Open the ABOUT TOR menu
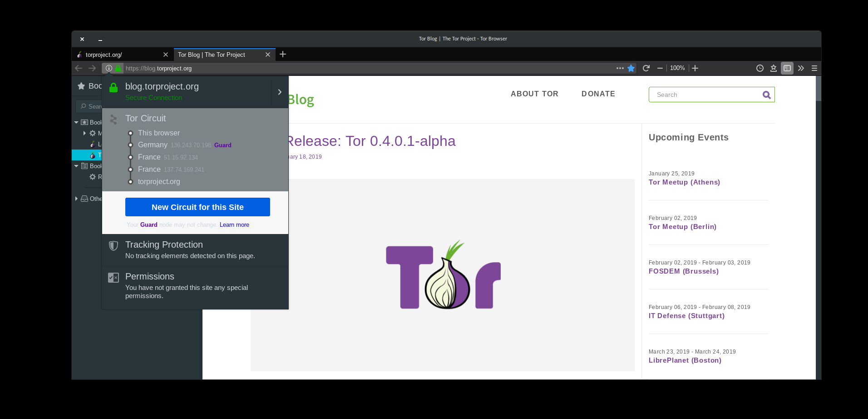Screen dimensions: 868x419 534,94
